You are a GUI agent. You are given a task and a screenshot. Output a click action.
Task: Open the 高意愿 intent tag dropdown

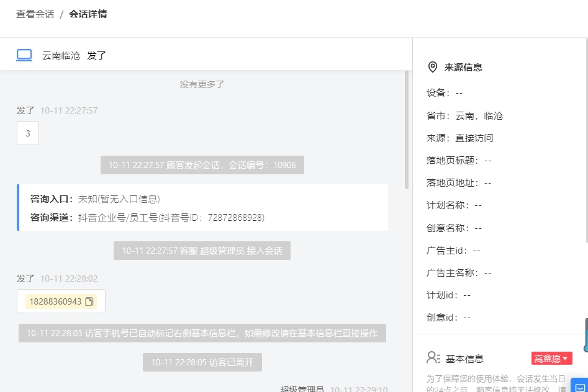pos(551,359)
